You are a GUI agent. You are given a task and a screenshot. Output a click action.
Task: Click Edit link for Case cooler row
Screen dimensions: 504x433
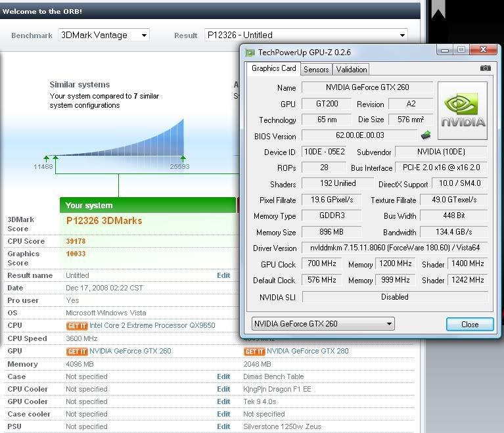pyautogui.click(x=223, y=414)
